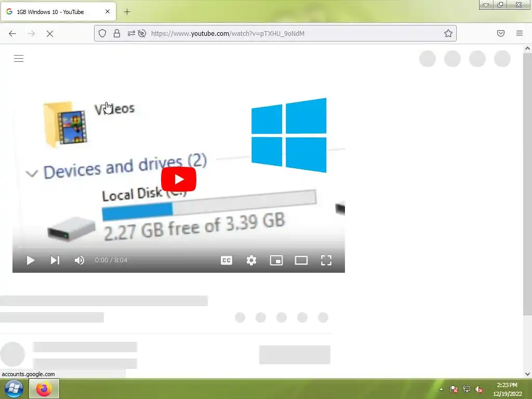Stop page loading with X button

[x=50, y=33]
